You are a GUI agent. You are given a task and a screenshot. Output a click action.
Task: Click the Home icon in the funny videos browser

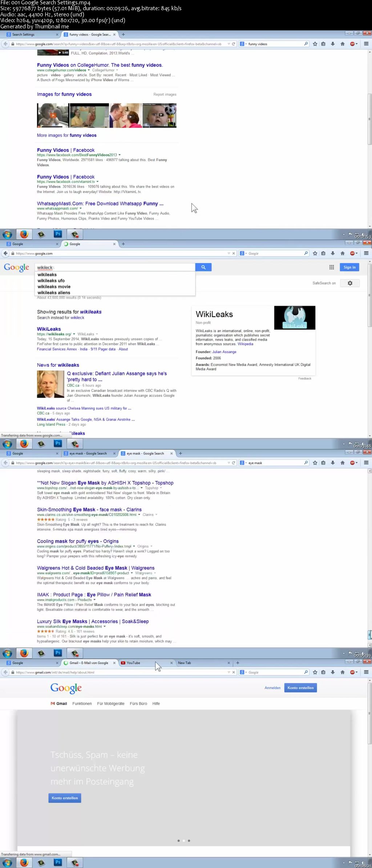(342, 44)
